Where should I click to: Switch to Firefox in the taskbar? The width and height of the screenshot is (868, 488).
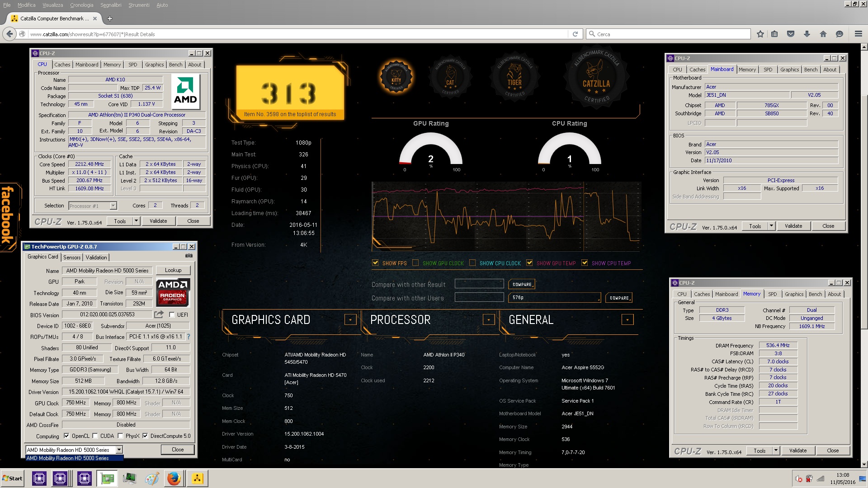pos(174,479)
